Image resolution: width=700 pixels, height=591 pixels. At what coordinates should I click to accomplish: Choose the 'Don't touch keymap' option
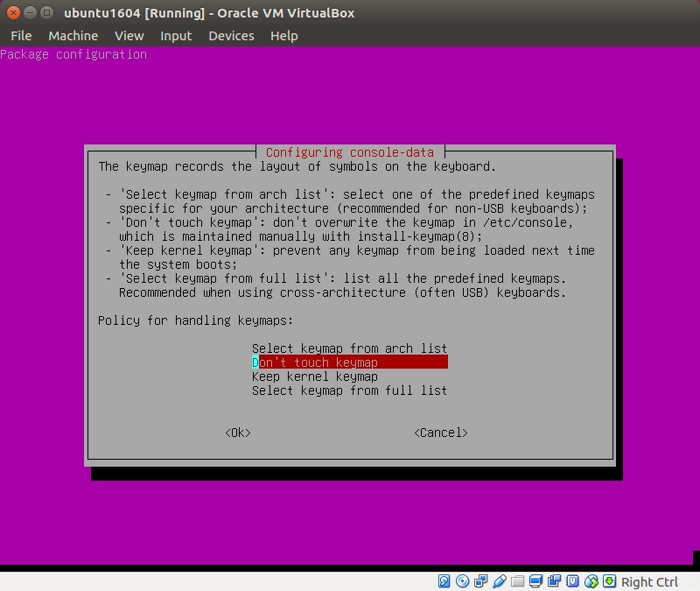click(349, 362)
